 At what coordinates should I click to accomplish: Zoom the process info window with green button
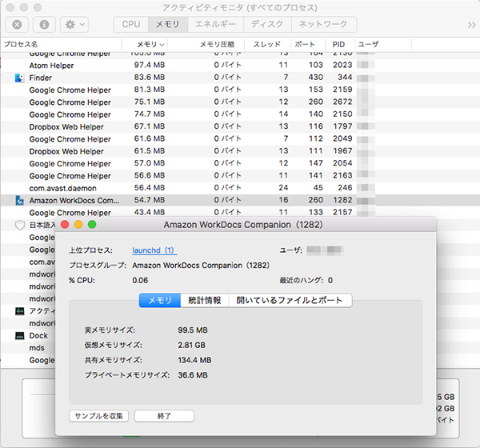(92, 225)
